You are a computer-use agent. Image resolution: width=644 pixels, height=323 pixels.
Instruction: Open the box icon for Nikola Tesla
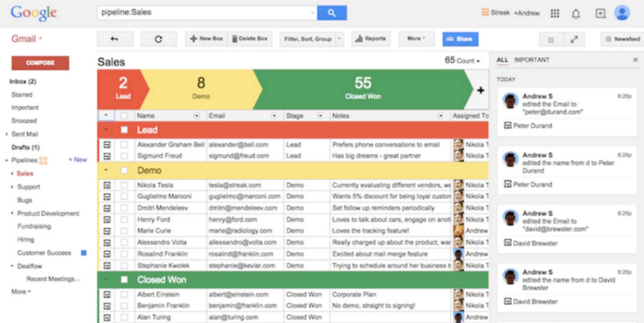coord(105,184)
